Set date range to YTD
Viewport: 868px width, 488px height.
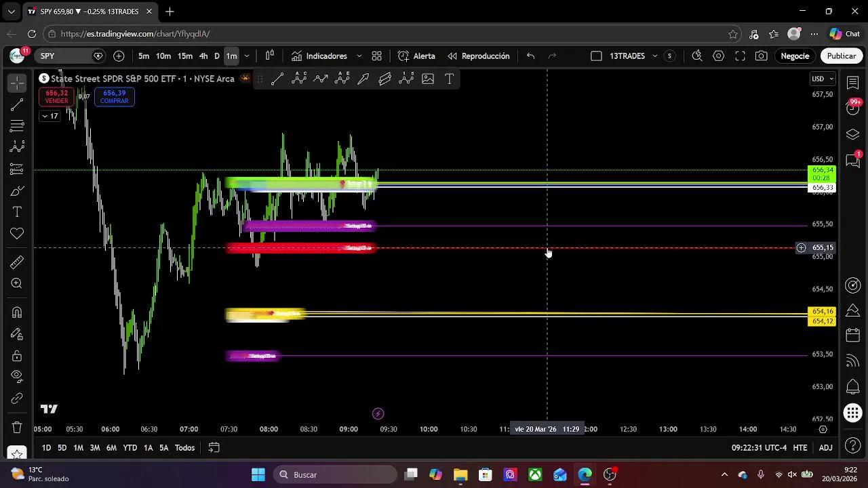pos(130,447)
